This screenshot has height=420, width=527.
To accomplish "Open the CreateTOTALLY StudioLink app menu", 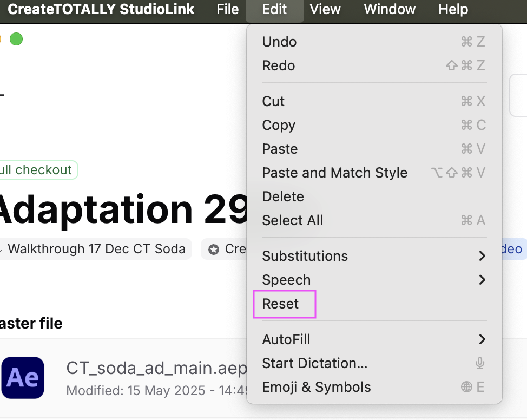I will pyautogui.click(x=101, y=9).
